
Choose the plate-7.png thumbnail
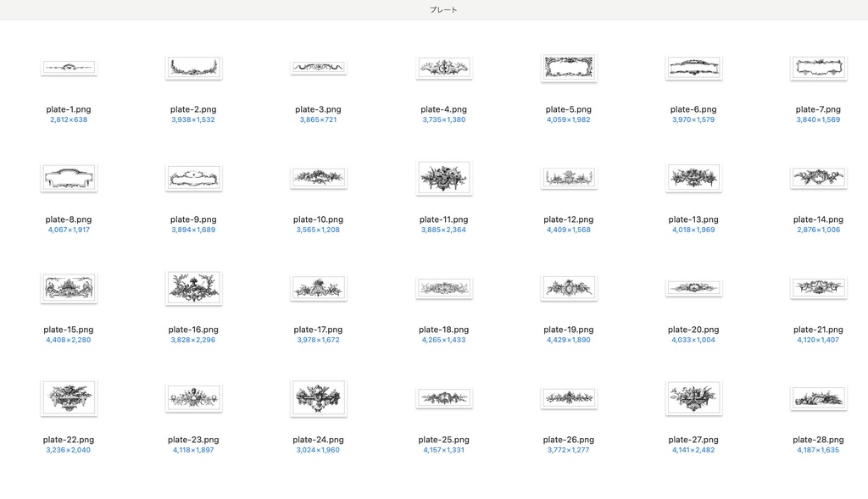818,68
